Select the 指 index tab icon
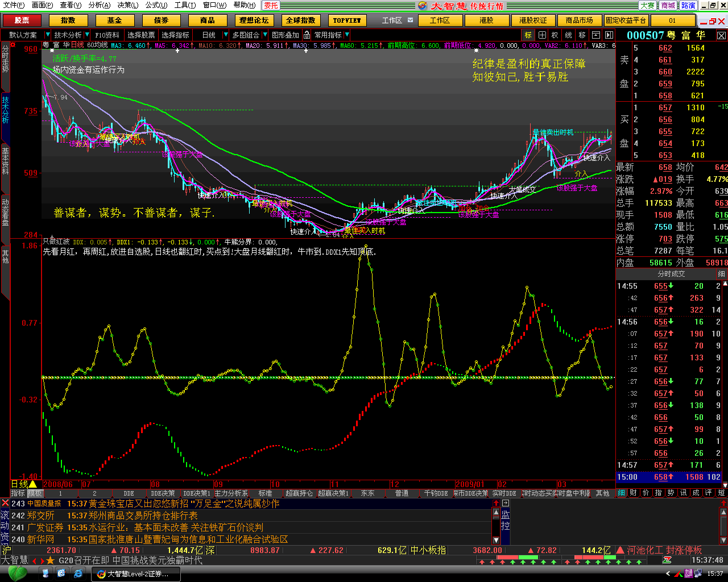Screen dimensions: 728x582 click(x=658, y=493)
